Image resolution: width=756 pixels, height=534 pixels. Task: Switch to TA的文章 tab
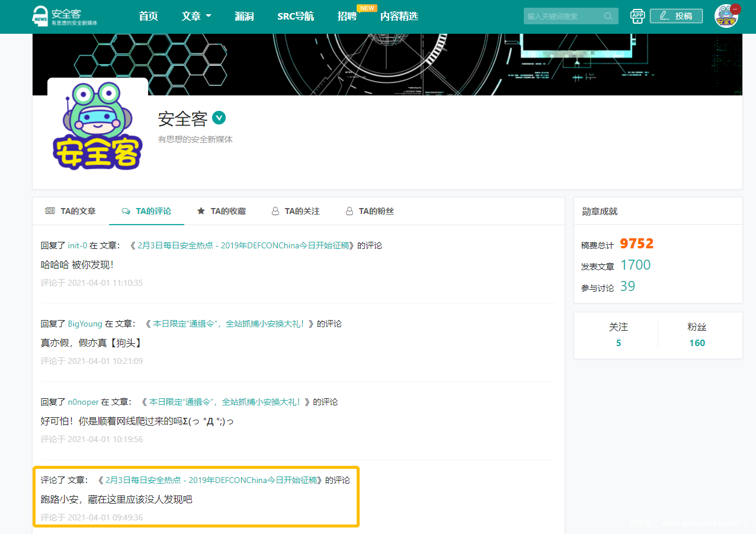click(71, 211)
